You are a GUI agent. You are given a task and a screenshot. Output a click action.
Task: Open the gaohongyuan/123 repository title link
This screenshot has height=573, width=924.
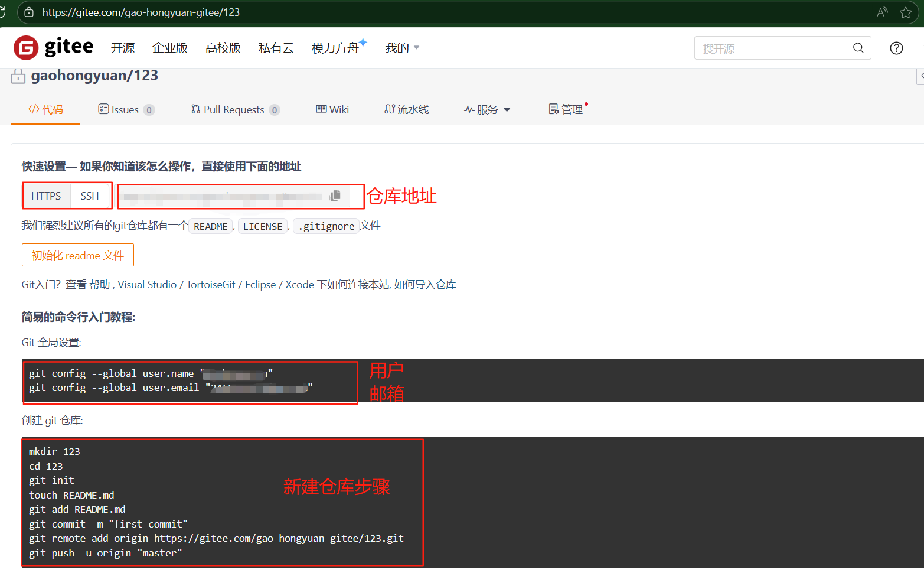coord(94,76)
